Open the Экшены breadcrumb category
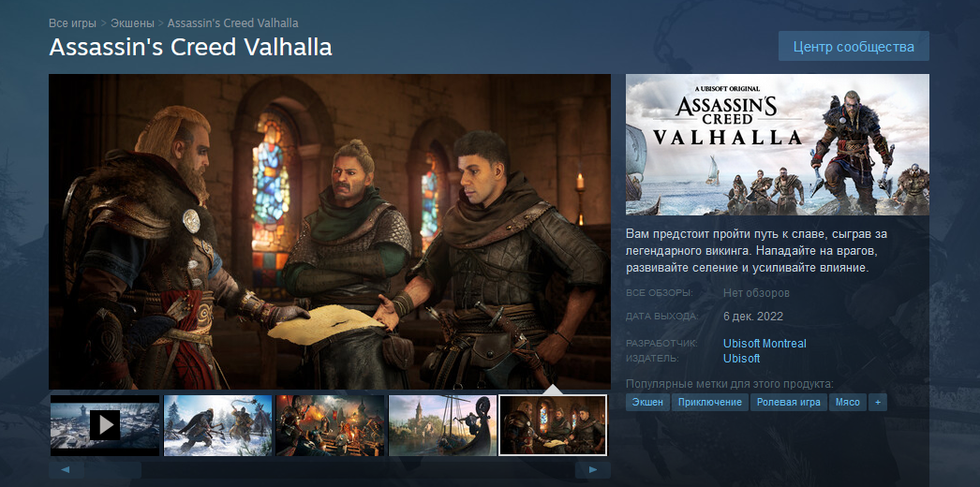This screenshot has height=487, width=980. coord(132,23)
